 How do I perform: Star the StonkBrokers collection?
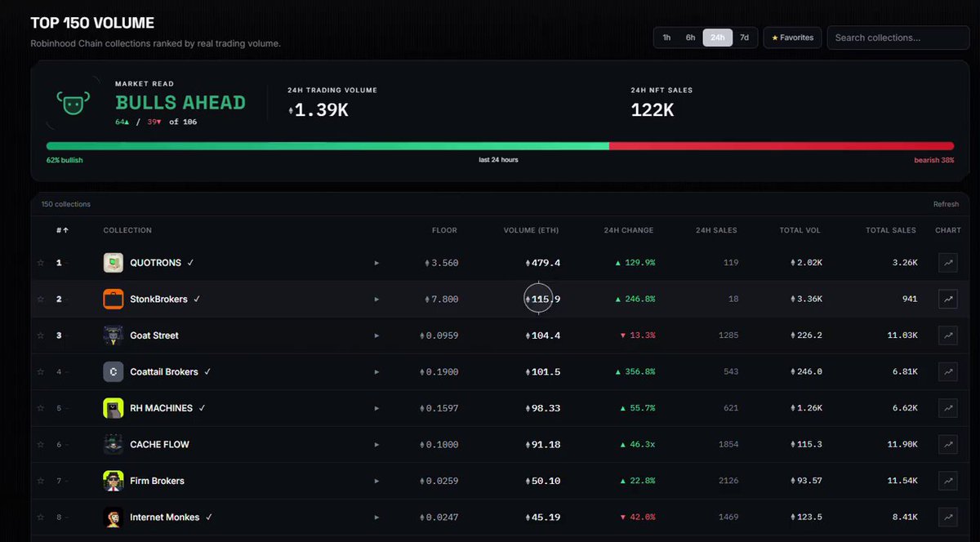point(40,300)
